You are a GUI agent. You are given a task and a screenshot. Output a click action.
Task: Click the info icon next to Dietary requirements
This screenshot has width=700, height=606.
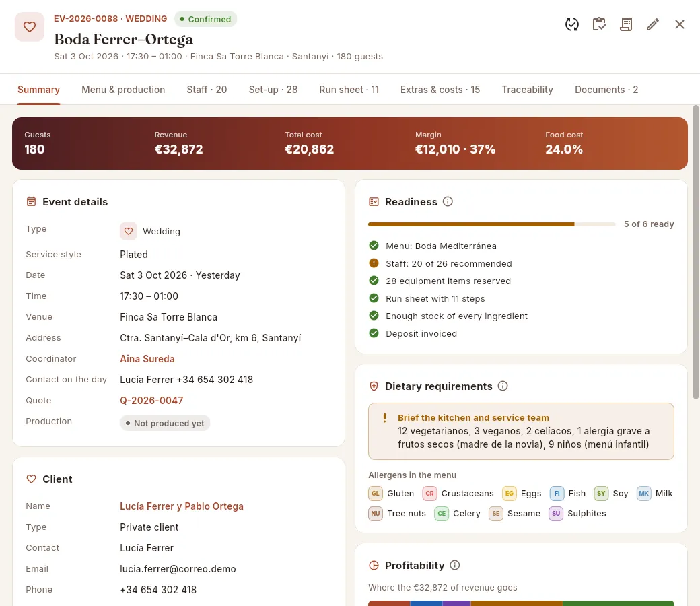pyautogui.click(x=503, y=386)
